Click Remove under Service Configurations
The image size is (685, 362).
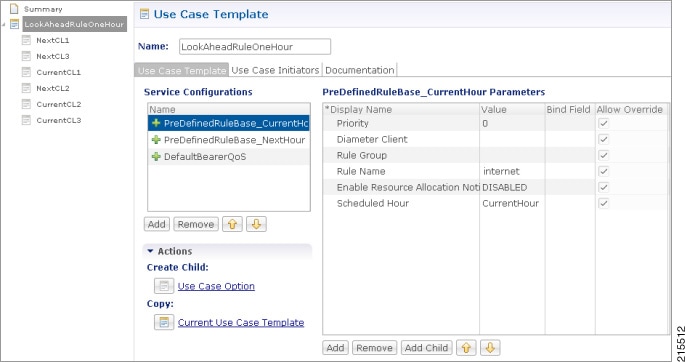196,224
